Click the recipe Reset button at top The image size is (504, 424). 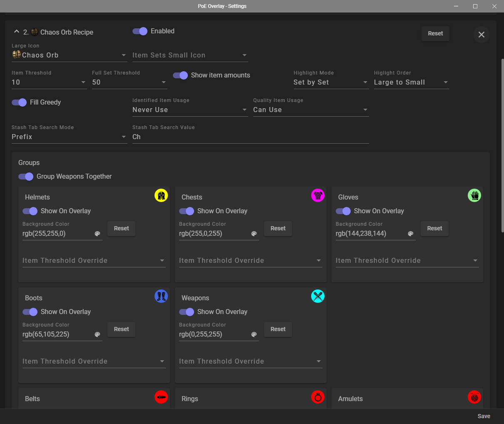(x=435, y=34)
